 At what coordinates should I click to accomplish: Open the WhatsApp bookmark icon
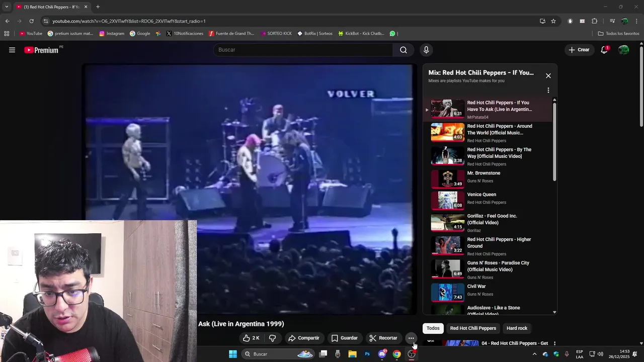pyautogui.click(x=393, y=34)
